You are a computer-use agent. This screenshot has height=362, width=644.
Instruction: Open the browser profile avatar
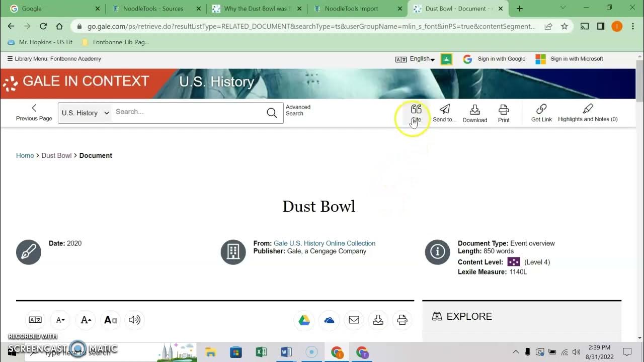tap(617, 26)
